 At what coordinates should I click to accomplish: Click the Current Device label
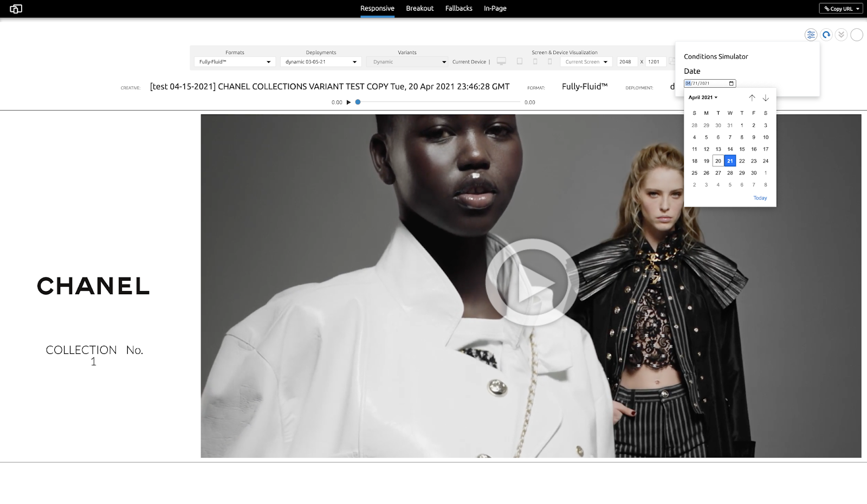(x=469, y=62)
